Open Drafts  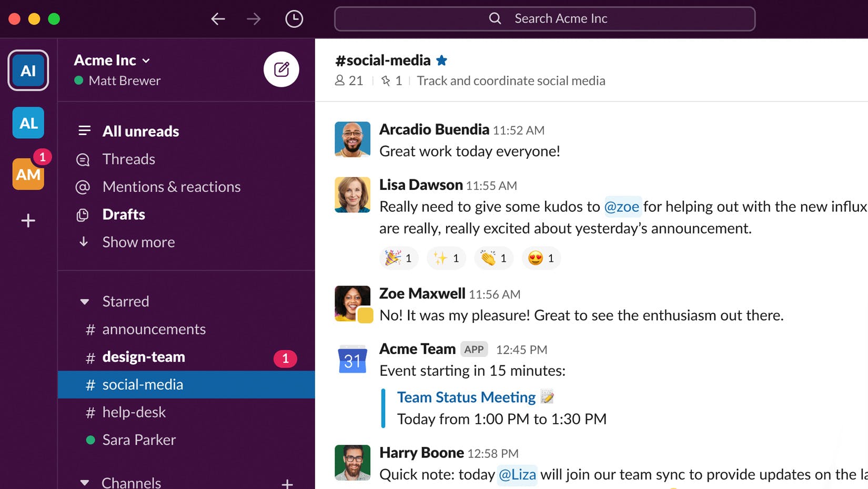(x=124, y=215)
